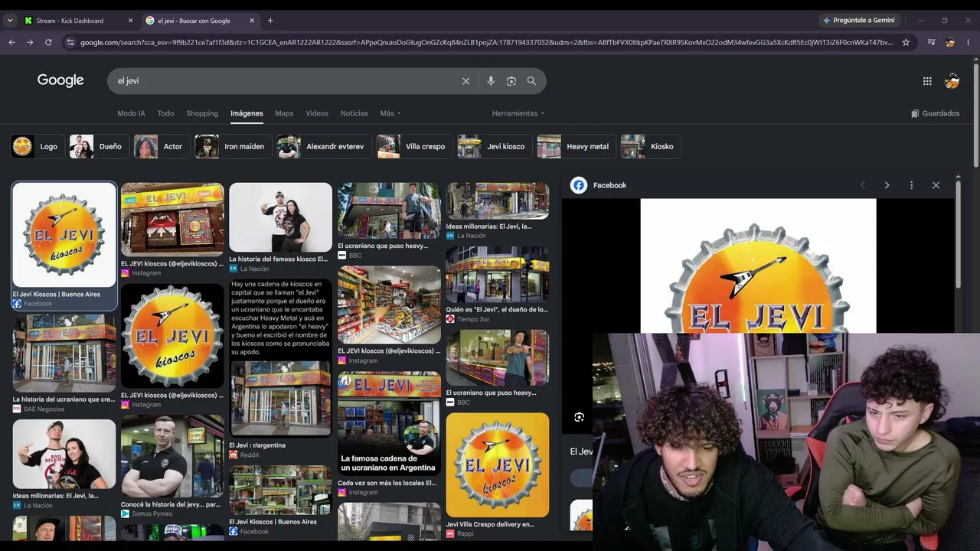Select the Jevi kiosco chip
The image size is (980, 551).
tap(493, 146)
